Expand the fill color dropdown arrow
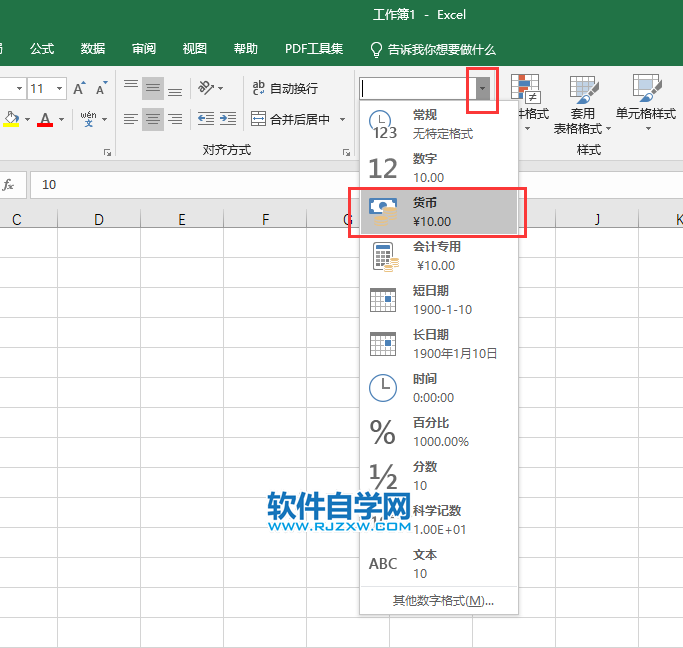This screenshot has height=648, width=683. pos(27,119)
